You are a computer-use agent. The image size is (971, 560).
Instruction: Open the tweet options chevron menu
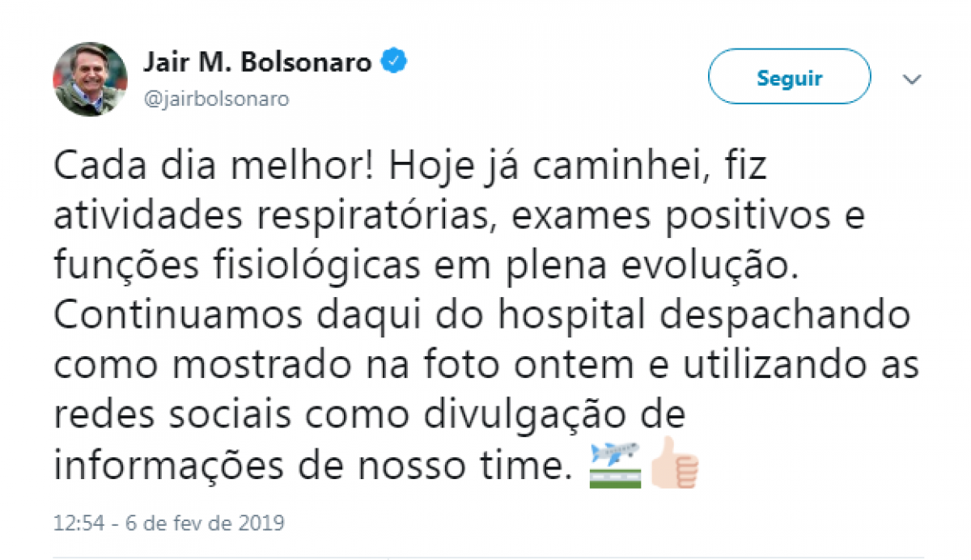point(913,78)
